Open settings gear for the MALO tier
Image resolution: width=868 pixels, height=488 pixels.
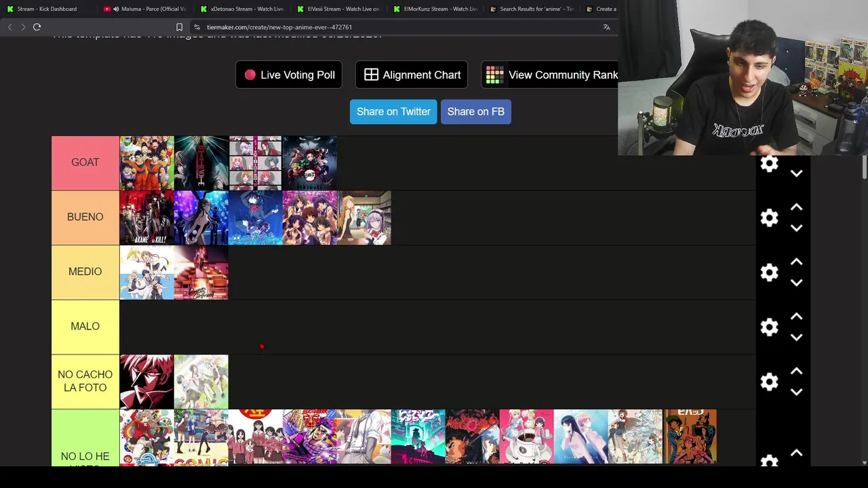click(769, 327)
